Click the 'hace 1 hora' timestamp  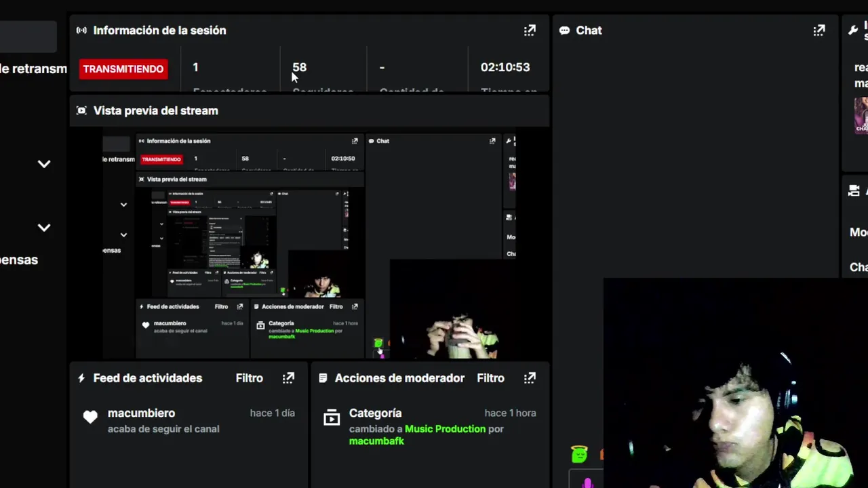[x=510, y=413]
